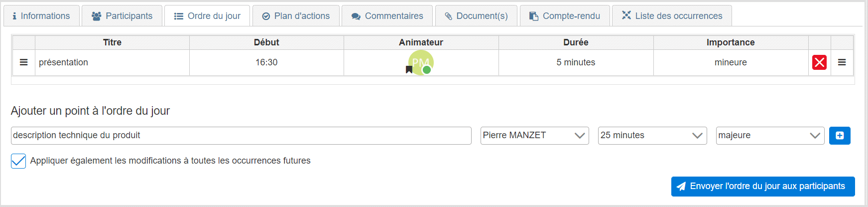Open the row menu icon after the delete button
Viewport: 868px width, 207px height.
(x=842, y=62)
